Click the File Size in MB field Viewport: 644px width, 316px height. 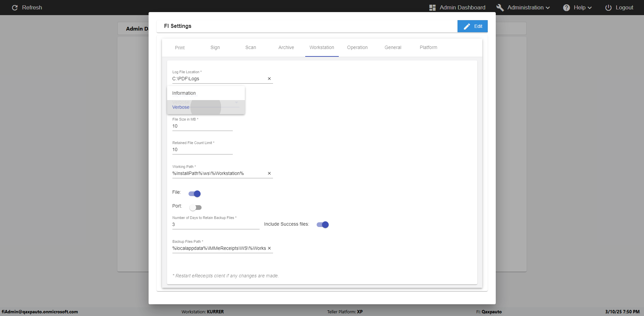coord(203,126)
